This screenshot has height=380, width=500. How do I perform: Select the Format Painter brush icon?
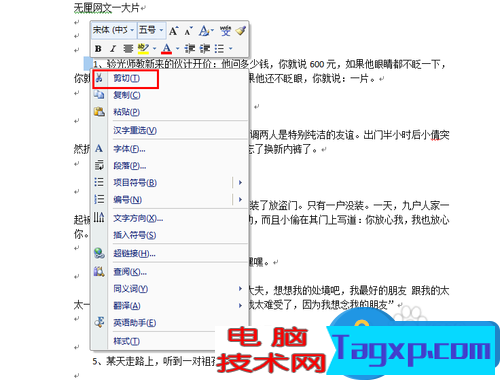(241, 31)
